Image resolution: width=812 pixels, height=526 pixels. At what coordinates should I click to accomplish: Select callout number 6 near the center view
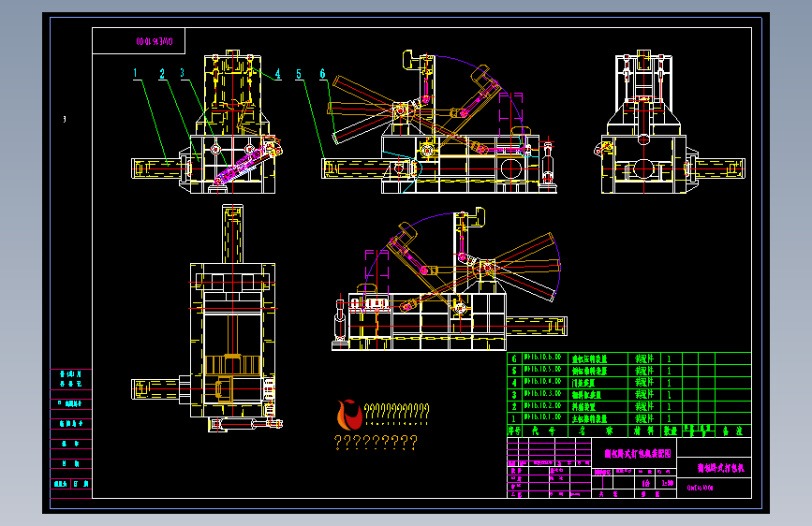coord(322,74)
